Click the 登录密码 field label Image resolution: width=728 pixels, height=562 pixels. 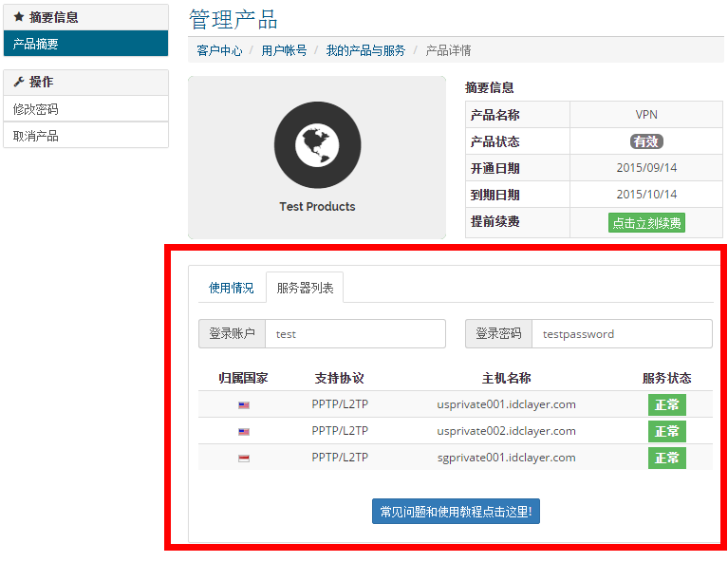[x=498, y=334]
